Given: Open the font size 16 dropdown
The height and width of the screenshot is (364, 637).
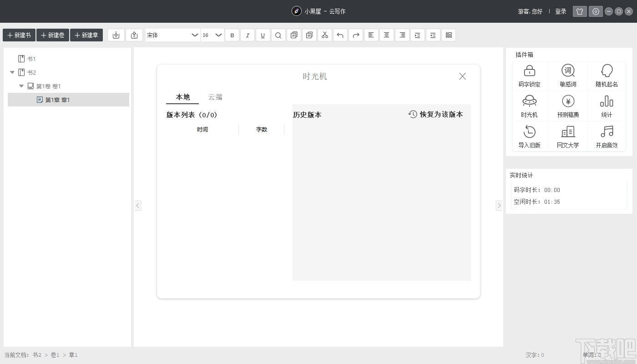Looking at the screenshot, I should tap(212, 35).
